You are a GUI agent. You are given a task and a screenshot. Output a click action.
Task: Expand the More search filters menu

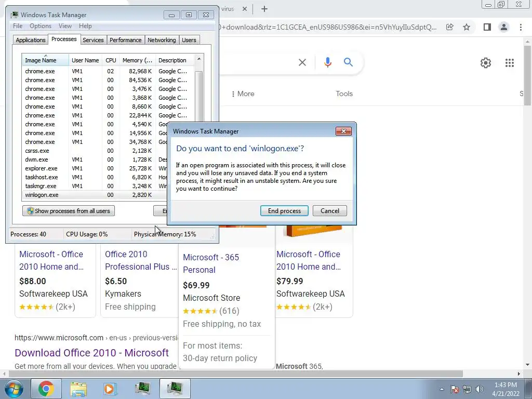[243, 94]
